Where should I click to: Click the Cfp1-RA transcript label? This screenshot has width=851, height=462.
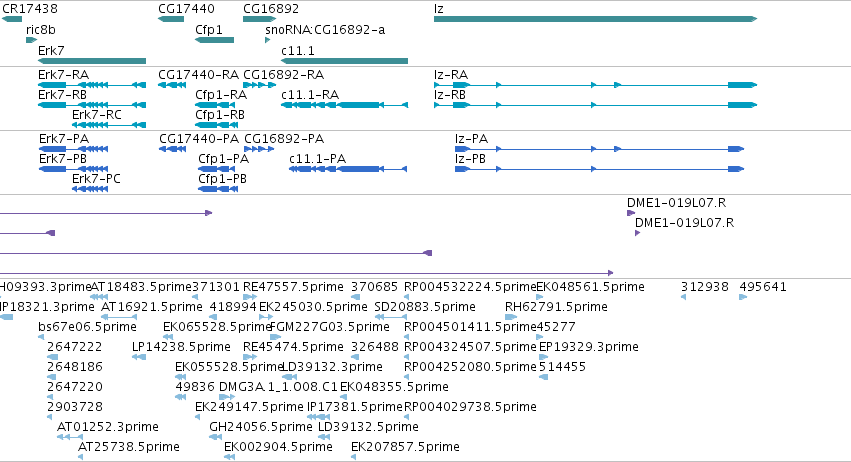point(221,95)
